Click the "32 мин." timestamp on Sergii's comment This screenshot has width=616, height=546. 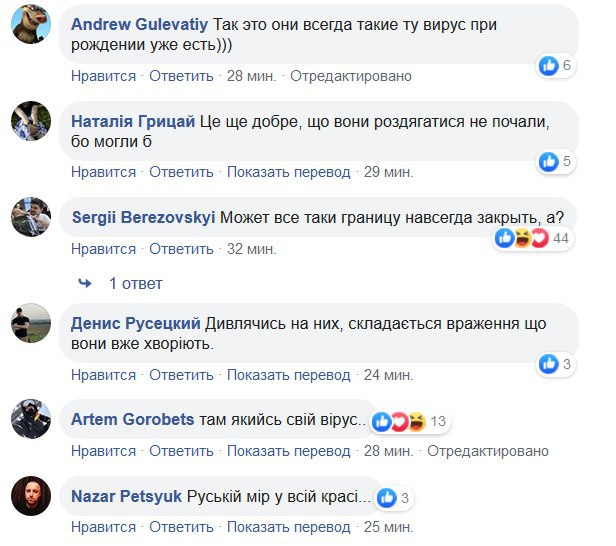click(x=251, y=249)
